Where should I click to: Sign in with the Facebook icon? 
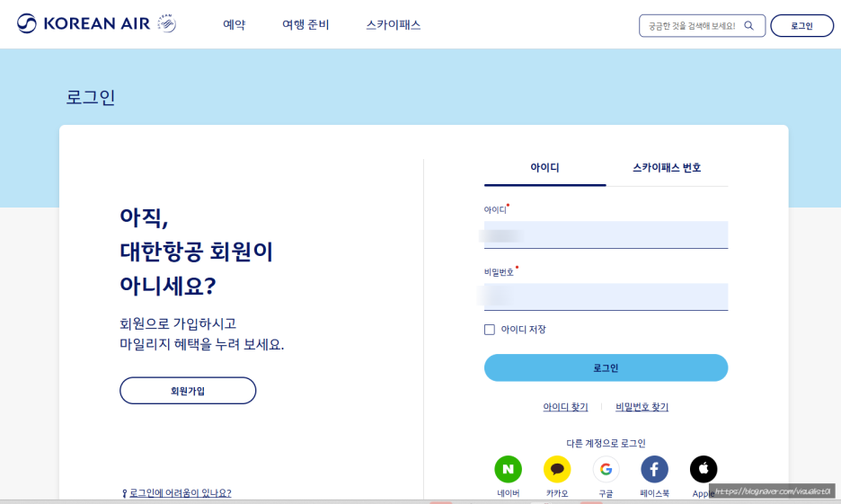coord(654,469)
